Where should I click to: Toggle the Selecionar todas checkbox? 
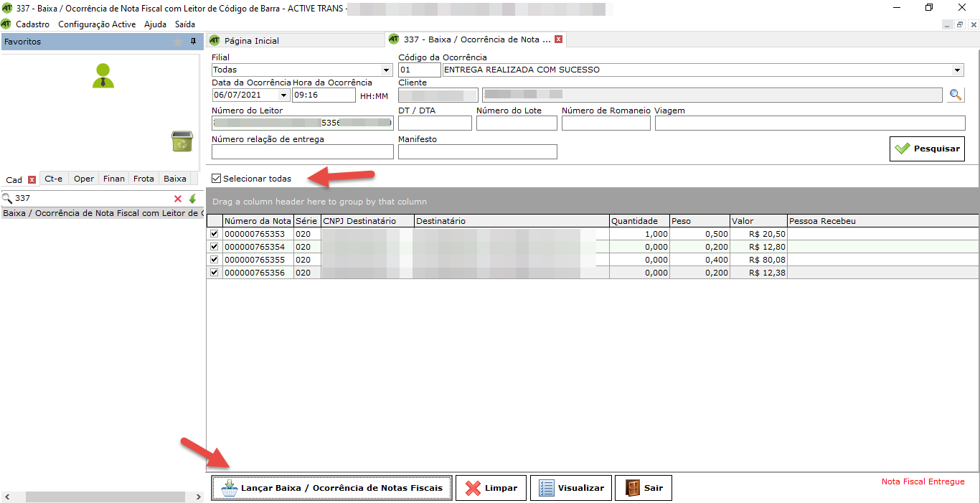217,179
